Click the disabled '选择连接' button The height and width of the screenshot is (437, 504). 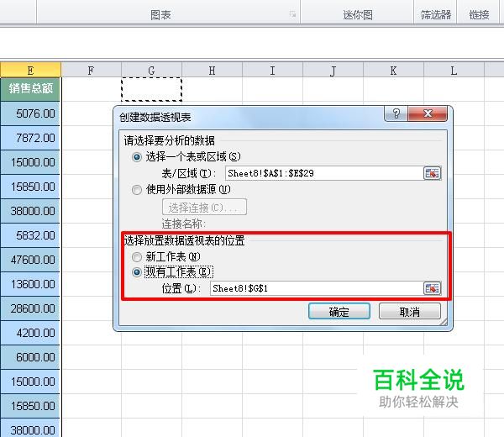pyautogui.click(x=204, y=207)
